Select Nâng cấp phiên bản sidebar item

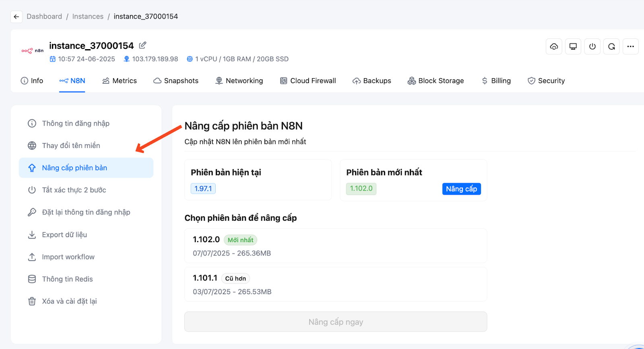tap(86, 168)
